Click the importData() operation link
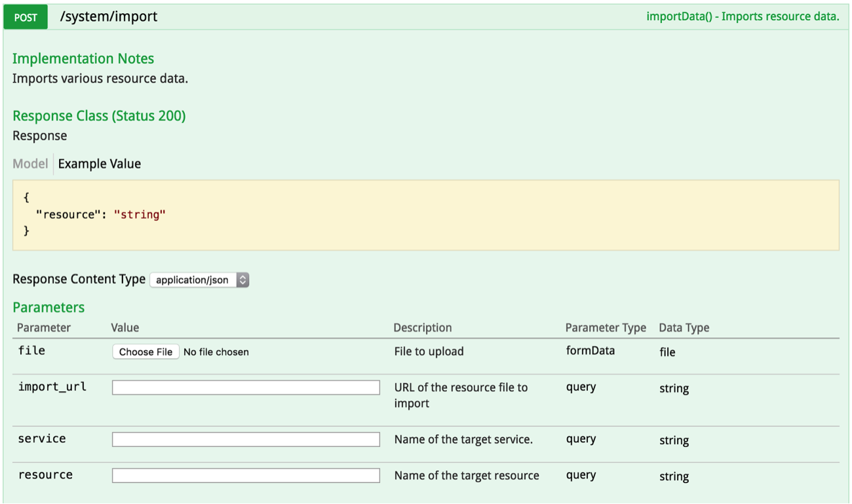 pyautogui.click(x=743, y=16)
